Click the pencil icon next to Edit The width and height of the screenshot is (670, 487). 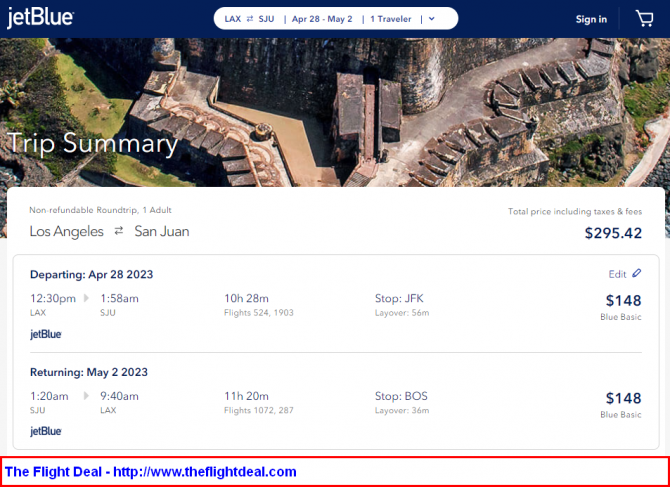(637, 273)
